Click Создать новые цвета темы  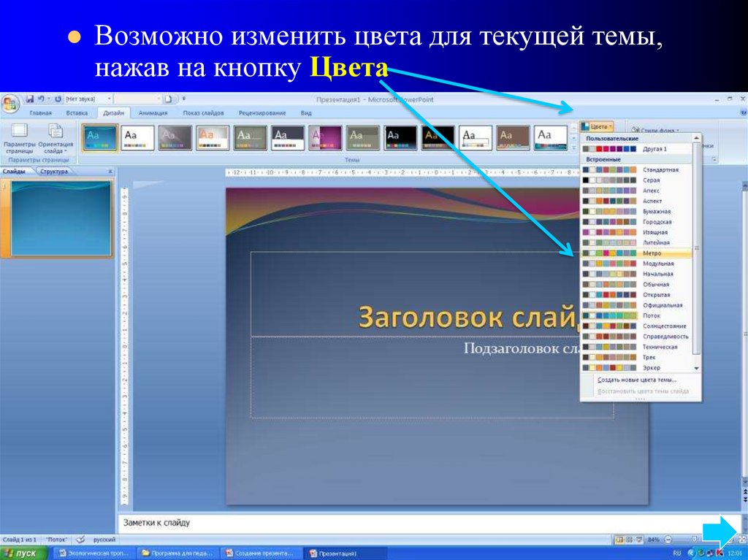pos(636,380)
